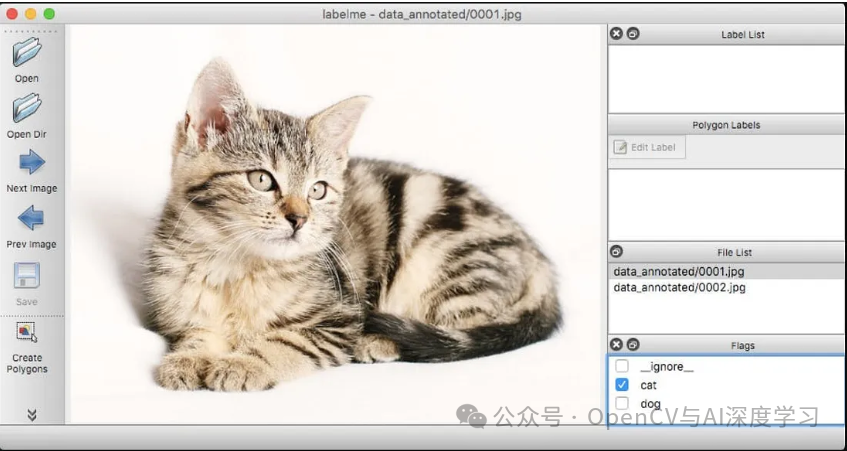Screen dimensions: 847x451
Task: Close the Flags panel
Action: (616, 344)
